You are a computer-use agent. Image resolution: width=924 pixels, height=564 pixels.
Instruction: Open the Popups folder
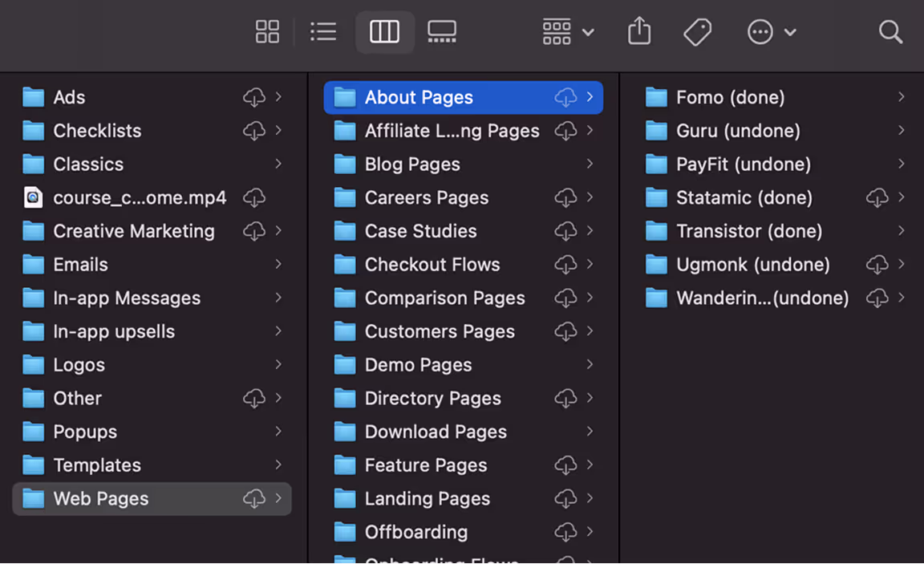tap(152, 432)
